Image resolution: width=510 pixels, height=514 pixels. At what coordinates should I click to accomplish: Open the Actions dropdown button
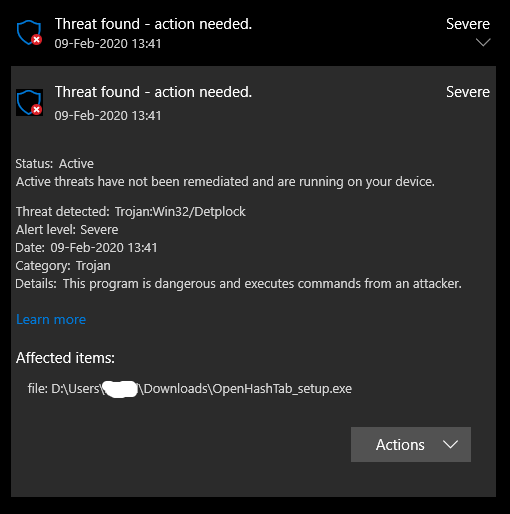click(x=411, y=444)
